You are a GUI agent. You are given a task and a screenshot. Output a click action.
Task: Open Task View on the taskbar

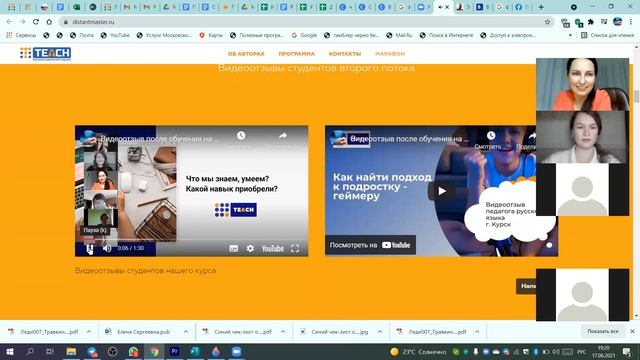click(x=50, y=351)
